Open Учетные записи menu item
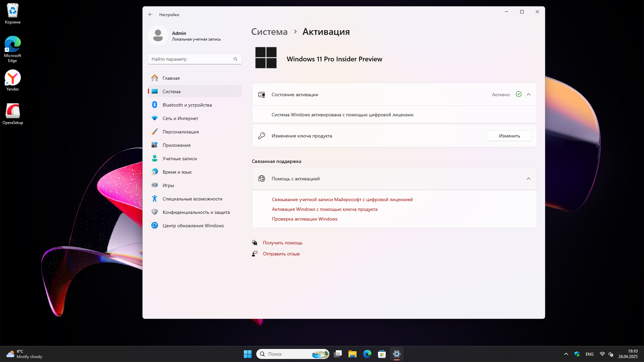Image resolution: width=644 pixels, height=362 pixels. coord(179,159)
